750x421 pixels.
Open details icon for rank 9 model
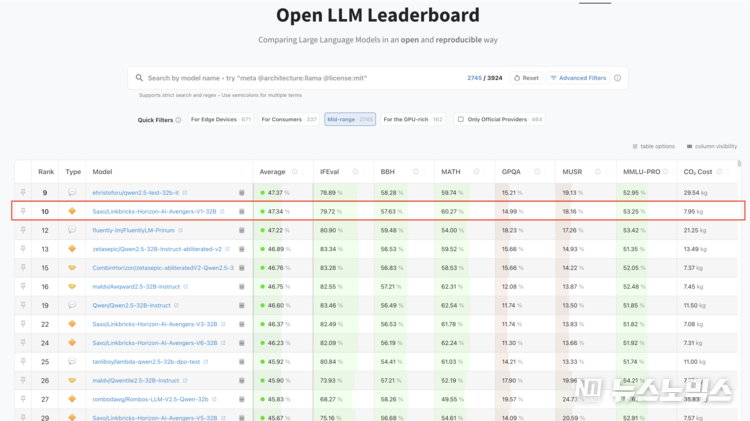(242, 193)
